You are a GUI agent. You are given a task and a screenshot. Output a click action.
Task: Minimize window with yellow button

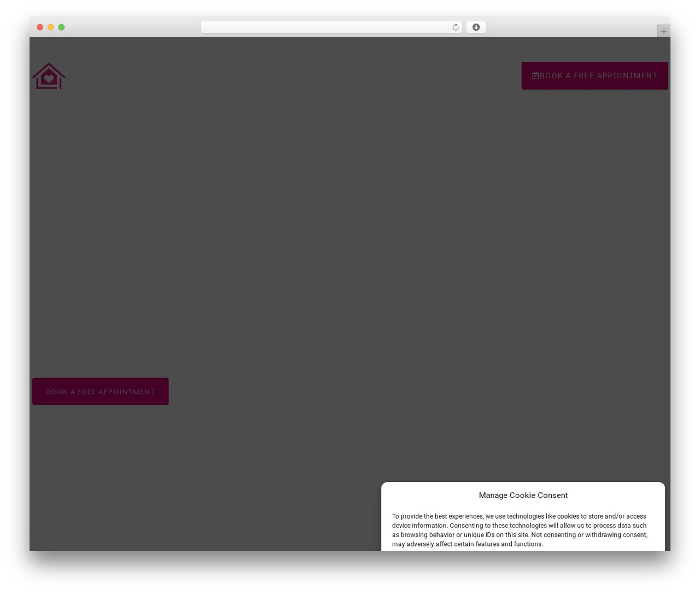(51, 27)
